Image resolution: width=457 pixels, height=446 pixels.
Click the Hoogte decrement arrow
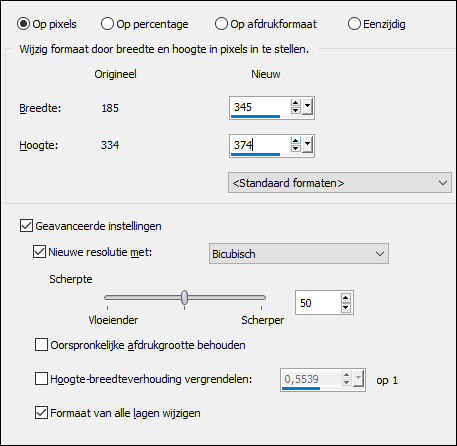[x=295, y=149]
